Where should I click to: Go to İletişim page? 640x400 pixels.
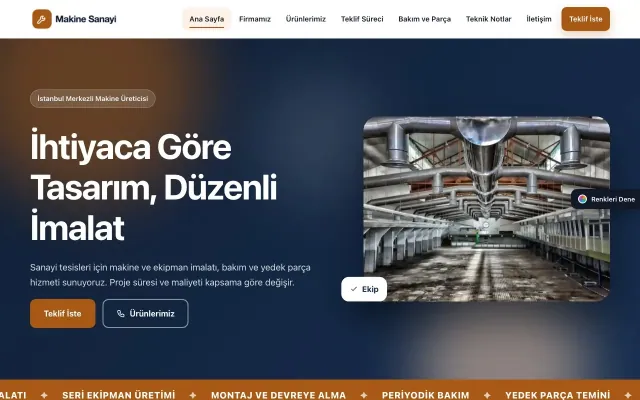tap(539, 19)
